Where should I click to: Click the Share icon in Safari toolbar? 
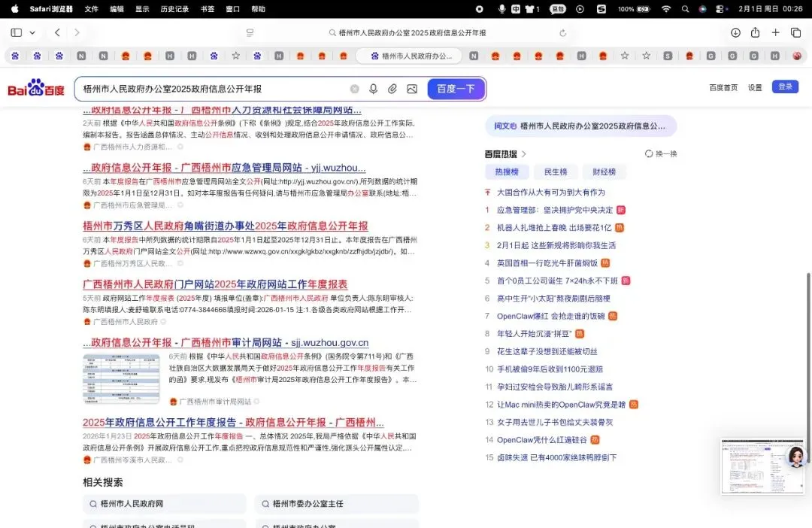[755, 32]
